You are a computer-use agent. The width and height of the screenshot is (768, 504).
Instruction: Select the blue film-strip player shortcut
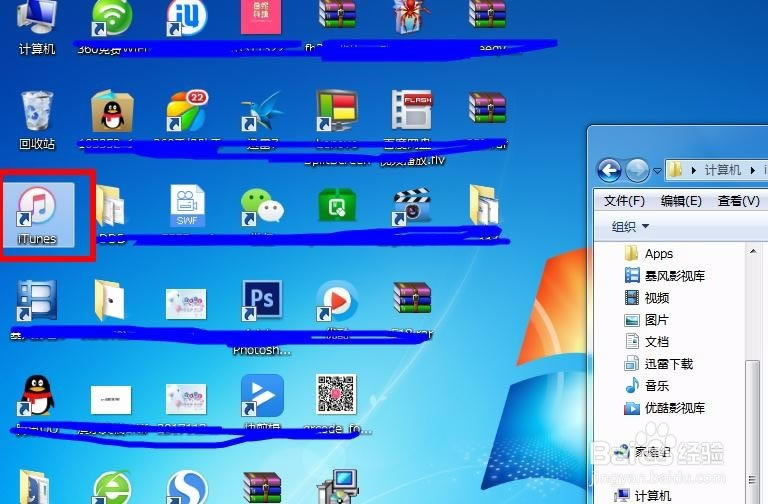click(37, 300)
